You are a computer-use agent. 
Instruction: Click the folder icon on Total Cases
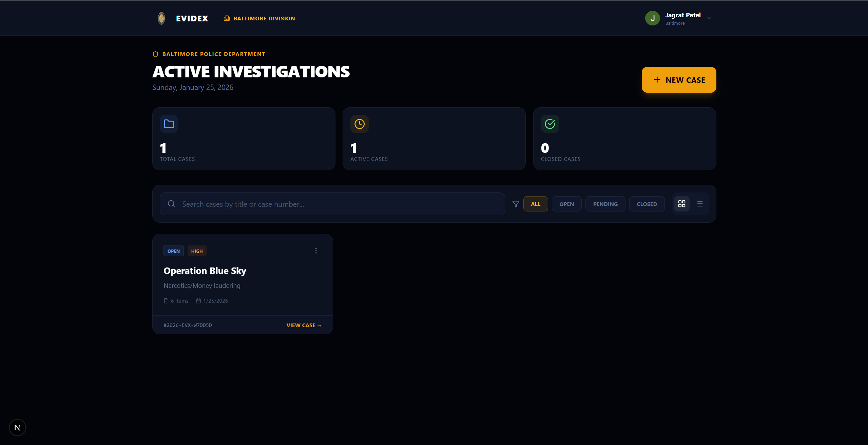169,124
